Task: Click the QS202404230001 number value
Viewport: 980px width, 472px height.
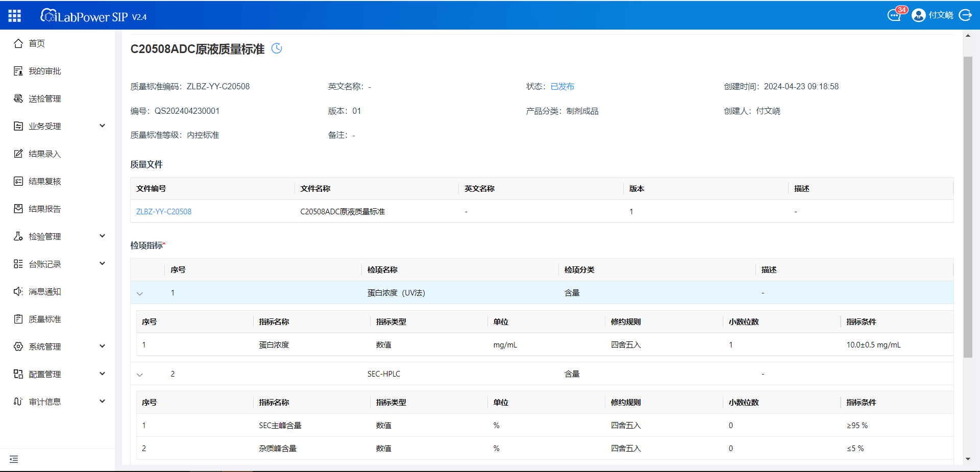Action: click(187, 111)
